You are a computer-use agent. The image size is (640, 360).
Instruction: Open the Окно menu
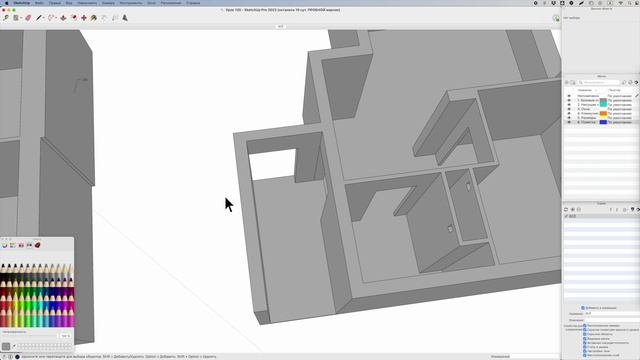(x=151, y=3)
